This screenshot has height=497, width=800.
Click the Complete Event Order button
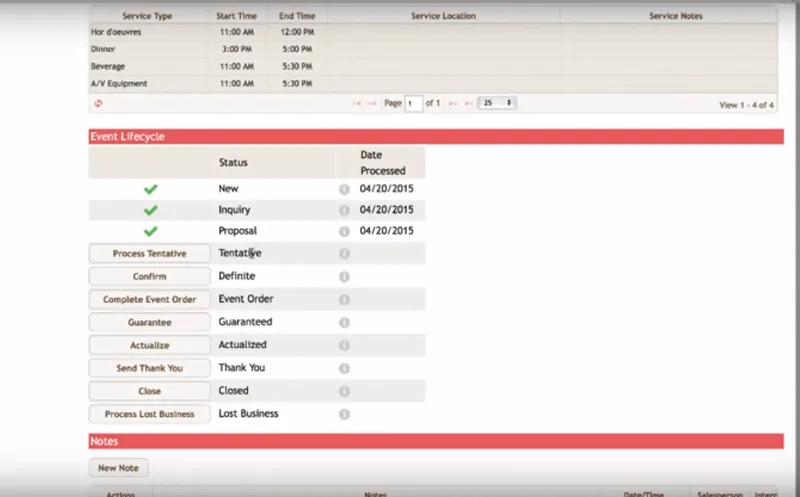click(x=149, y=300)
